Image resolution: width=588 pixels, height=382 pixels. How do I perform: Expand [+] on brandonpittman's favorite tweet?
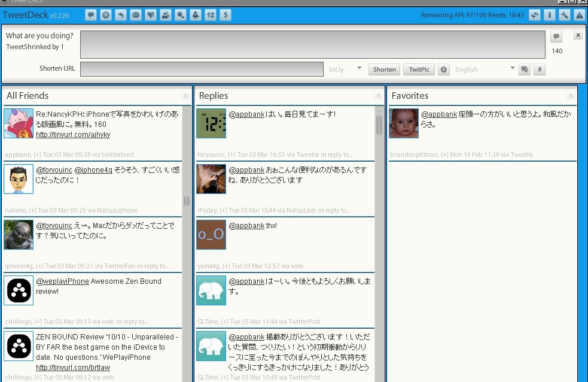[x=445, y=154]
